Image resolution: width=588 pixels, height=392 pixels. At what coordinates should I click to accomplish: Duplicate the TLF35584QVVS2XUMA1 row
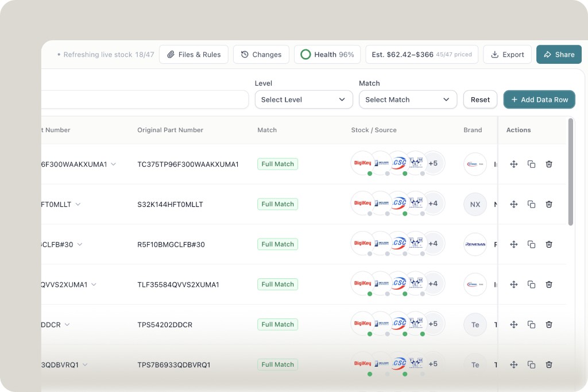coord(531,285)
